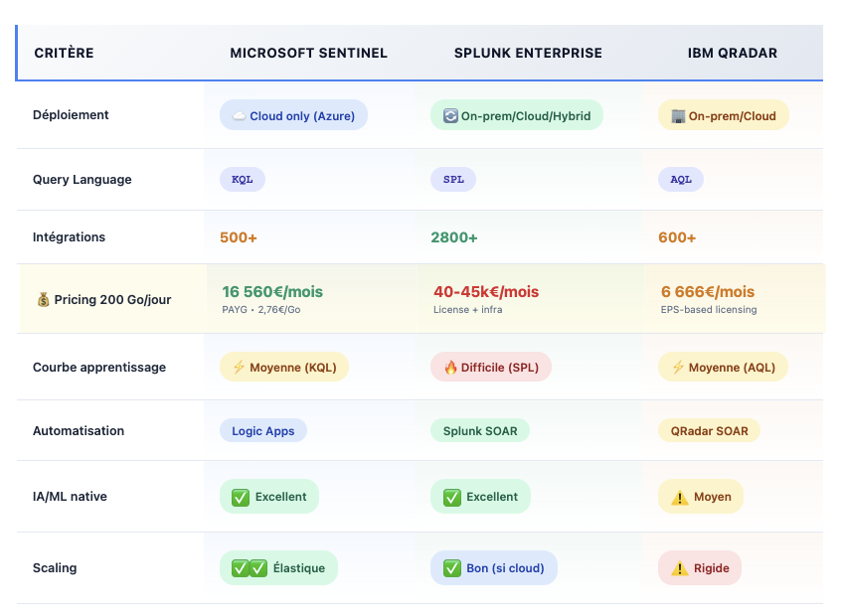Click the IA/ML native row label
Screen dimensions: 842x616
tap(70, 497)
